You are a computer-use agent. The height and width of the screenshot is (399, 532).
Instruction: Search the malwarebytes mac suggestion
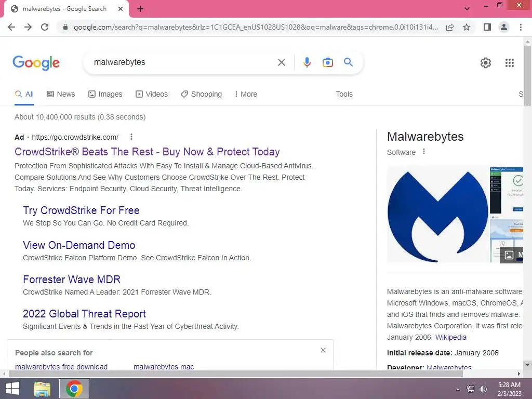coord(164,367)
